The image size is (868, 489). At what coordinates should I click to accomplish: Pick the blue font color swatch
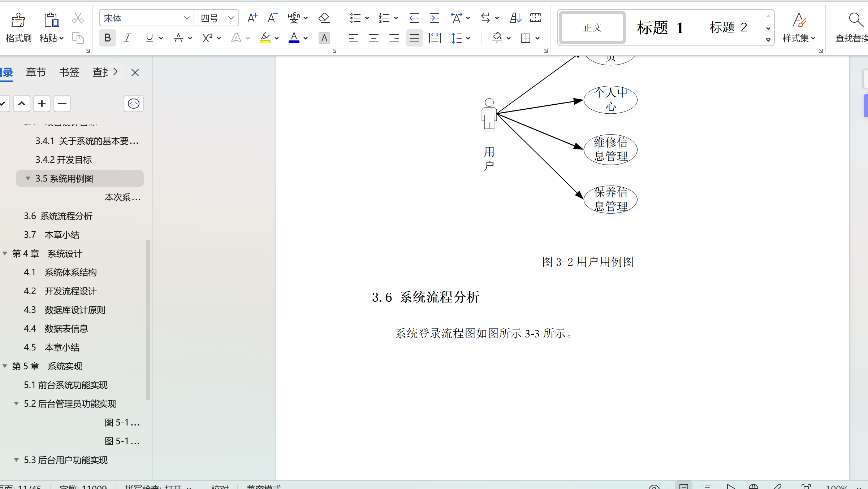pos(294,42)
